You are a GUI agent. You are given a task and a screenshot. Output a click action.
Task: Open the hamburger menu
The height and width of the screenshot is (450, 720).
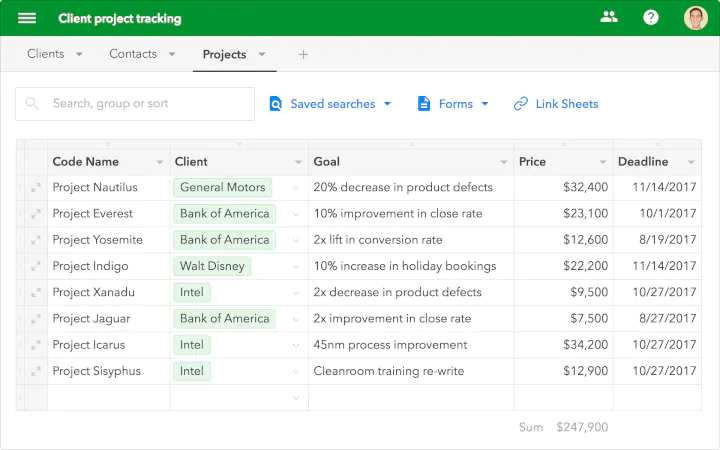pos(27,18)
